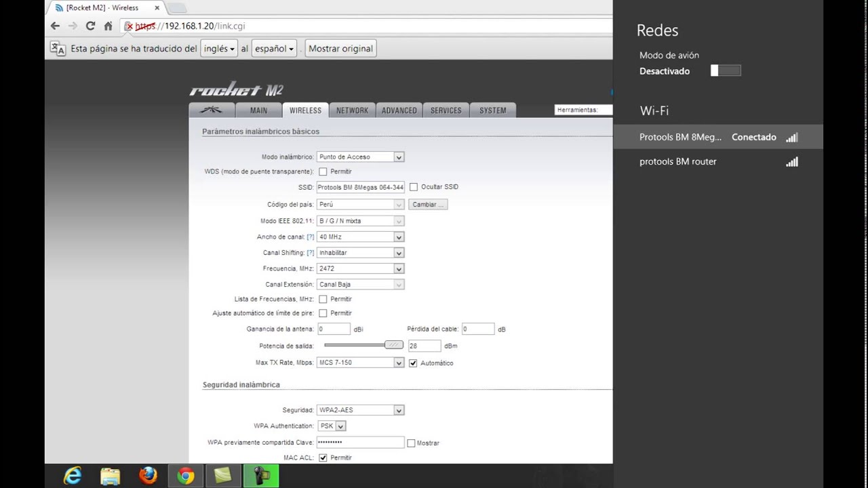Open the help [?] for Canal Shifting
868x488 pixels.
pyautogui.click(x=311, y=252)
